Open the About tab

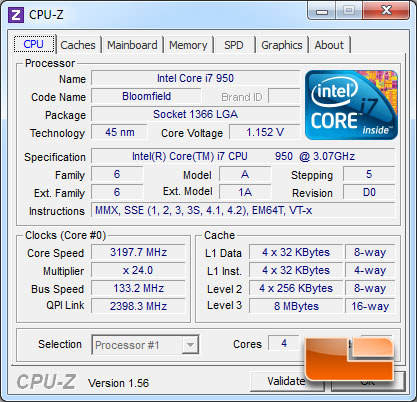pos(329,45)
